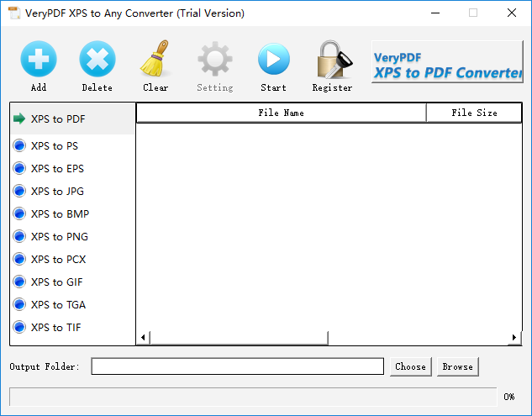The image size is (532, 416).
Task: Click the Add files plus icon
Action: tap(39, 59)
